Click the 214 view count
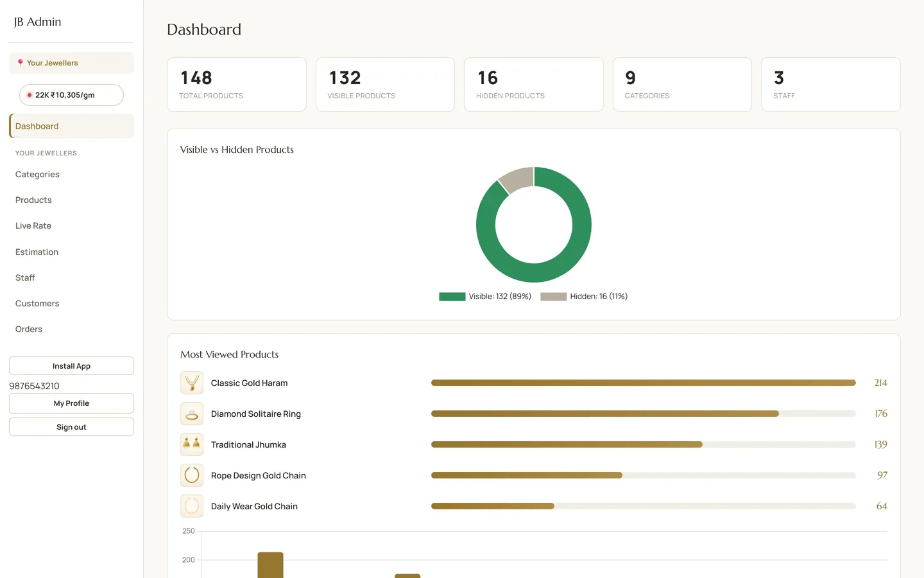Screen dimensions: 924x578 coord(880,383)
